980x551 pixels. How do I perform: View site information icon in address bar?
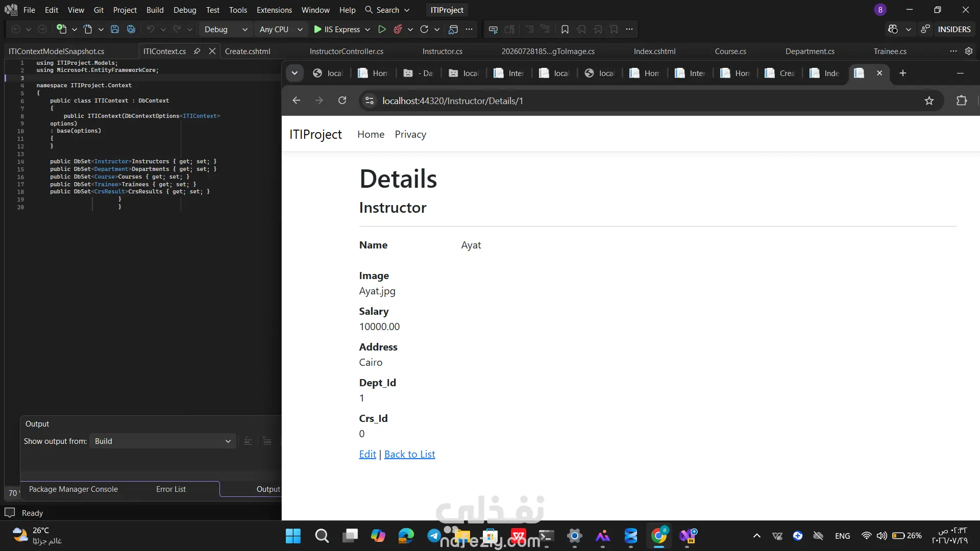(370, 101)
